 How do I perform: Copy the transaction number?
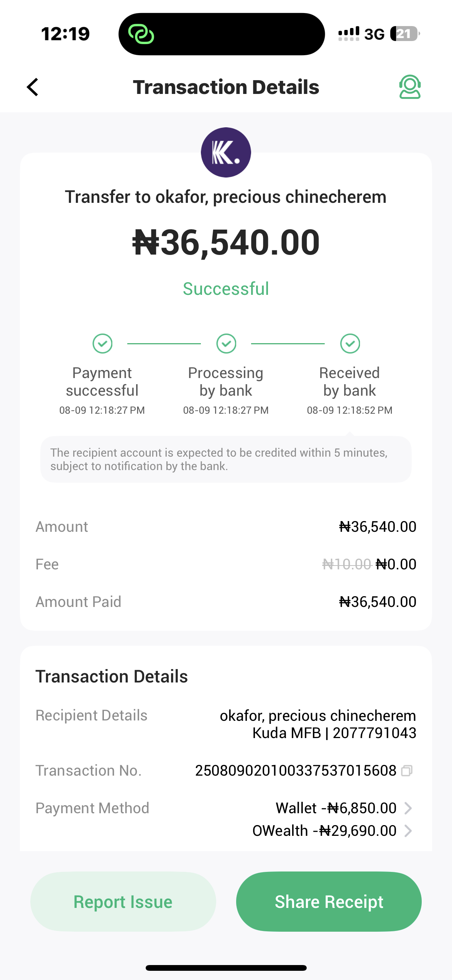click(x=407, y=771)
